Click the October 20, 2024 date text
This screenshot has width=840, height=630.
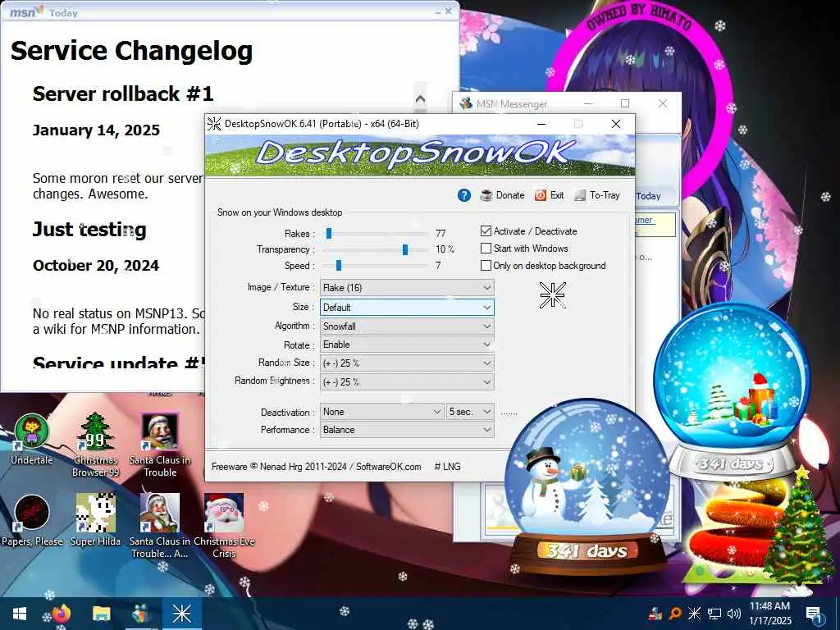point(96,266)
